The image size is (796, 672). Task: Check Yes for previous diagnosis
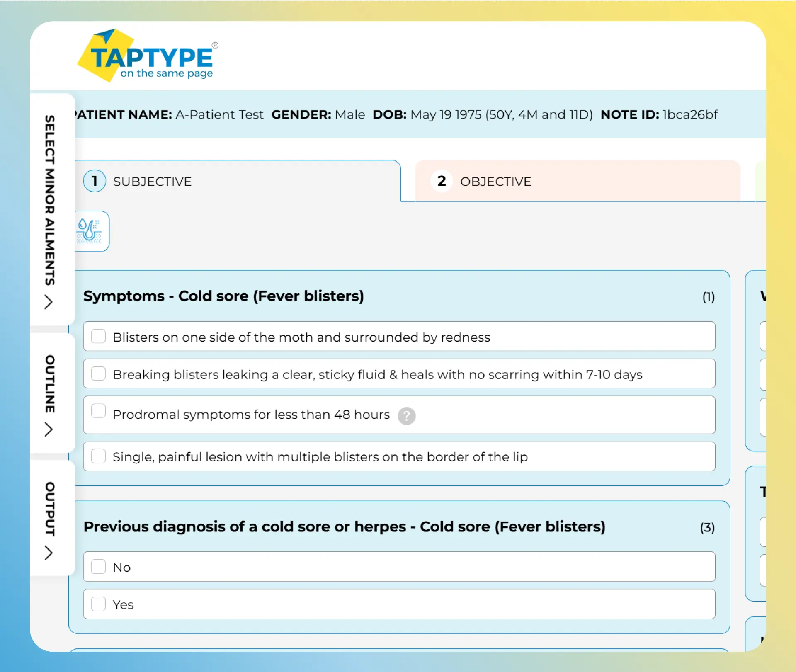(x=98, y=604)
